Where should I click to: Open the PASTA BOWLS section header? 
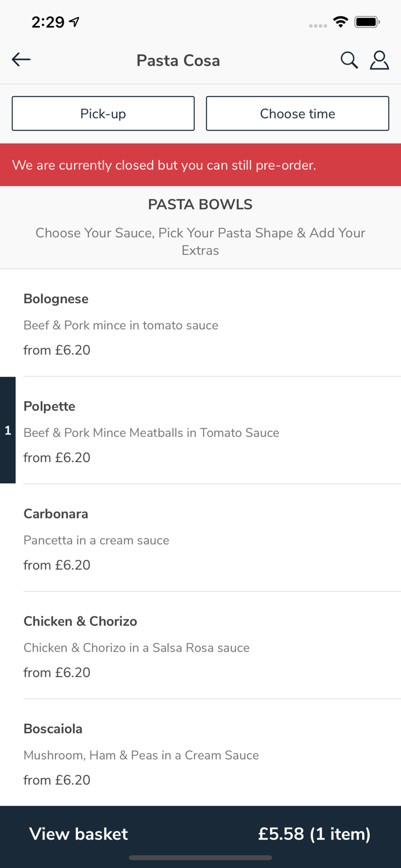click(x=200, y=204)
